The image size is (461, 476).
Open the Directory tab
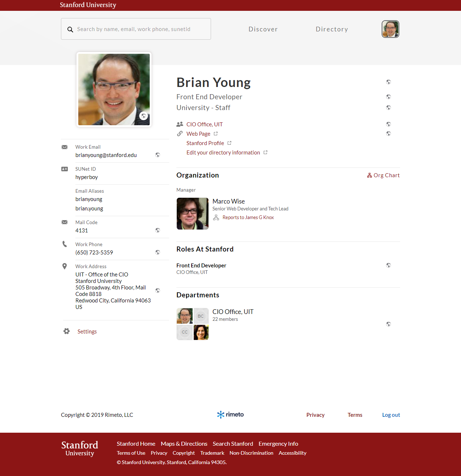(x=332, y=29)
